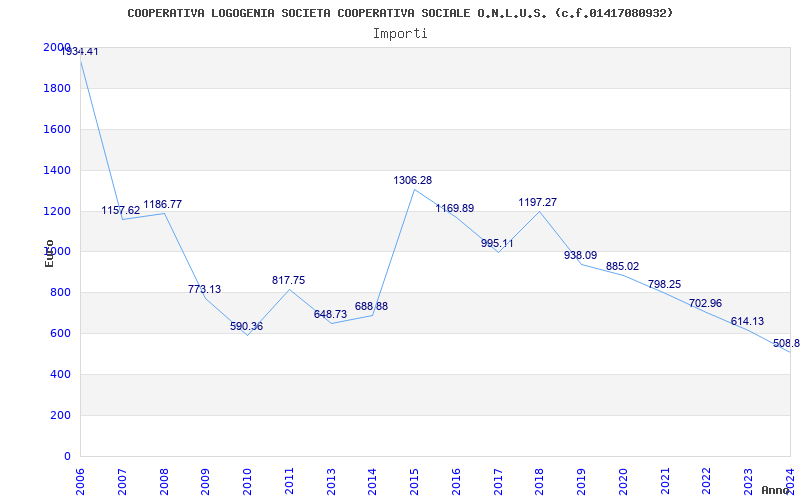Click the 2021 x-axis year label
This screenshot has width=800, height=500.
[665, 481]
